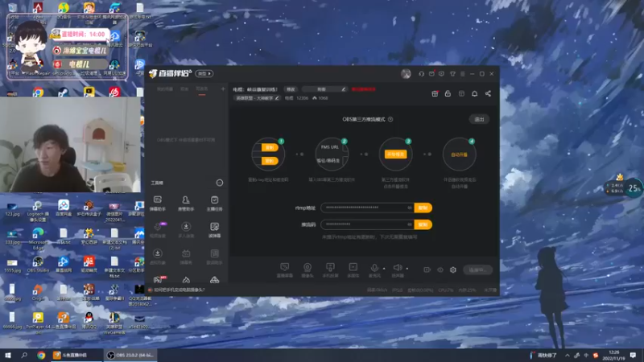Select 123.jpg file on desktop

pyautogui.click(x=12, y=209)
